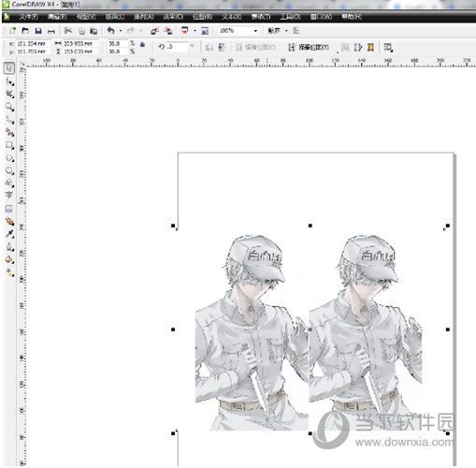Viewport: 476px width, 468px height.
Task: Select the Smart Fill tool
Action: 9,132
